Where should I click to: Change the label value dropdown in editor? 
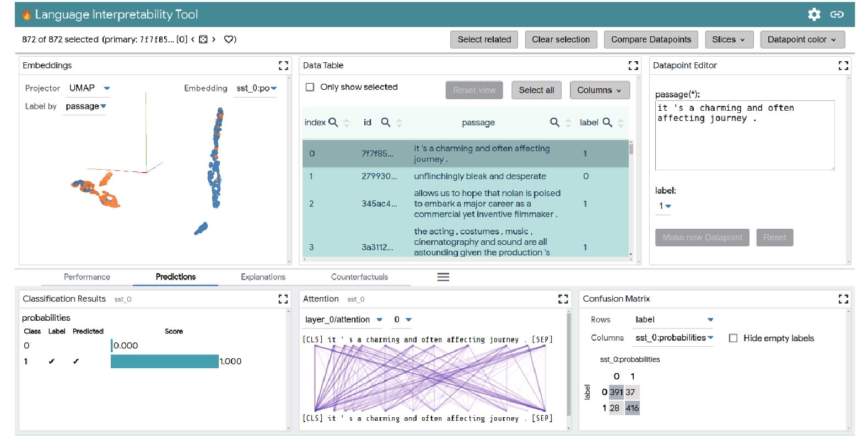point(665,206)
